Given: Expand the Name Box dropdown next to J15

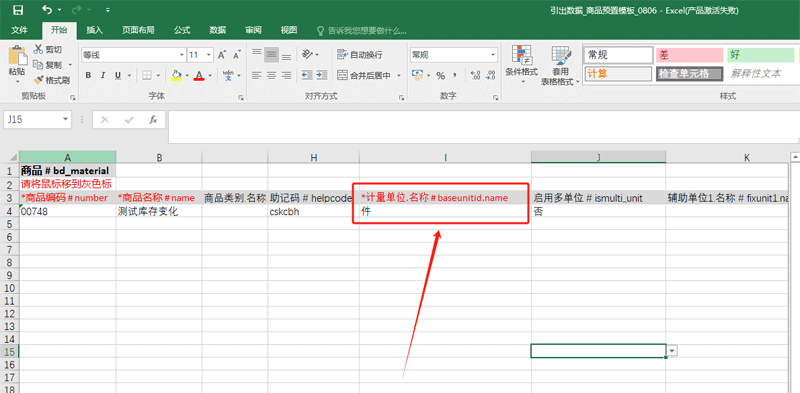Looking at the screenshot, I should click(x=65, y=119).
